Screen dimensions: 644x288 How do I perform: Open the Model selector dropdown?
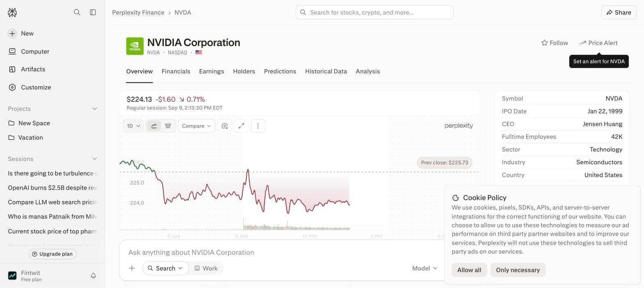pos(425,268)
